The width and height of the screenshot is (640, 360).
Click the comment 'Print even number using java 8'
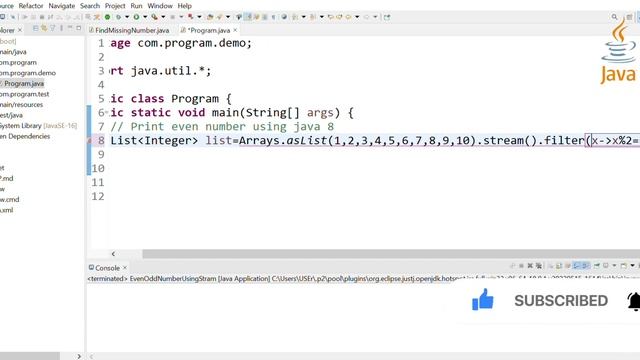tap(232, 127)
